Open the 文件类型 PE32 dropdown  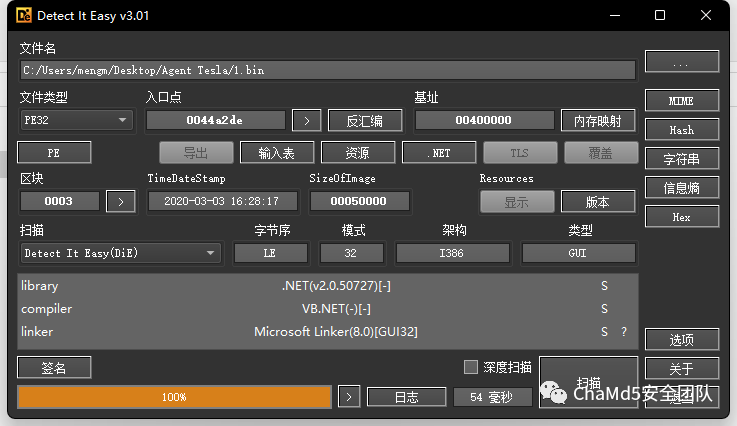[77, 120]
